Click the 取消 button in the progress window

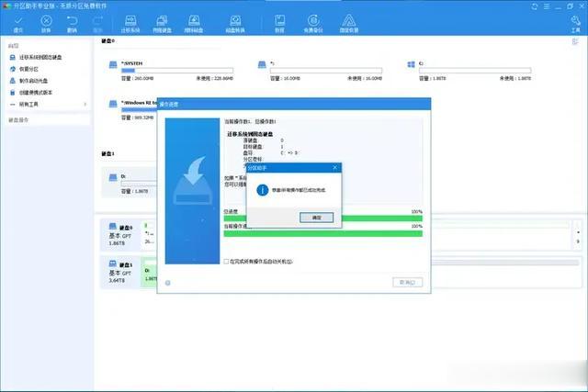(408, 282)
